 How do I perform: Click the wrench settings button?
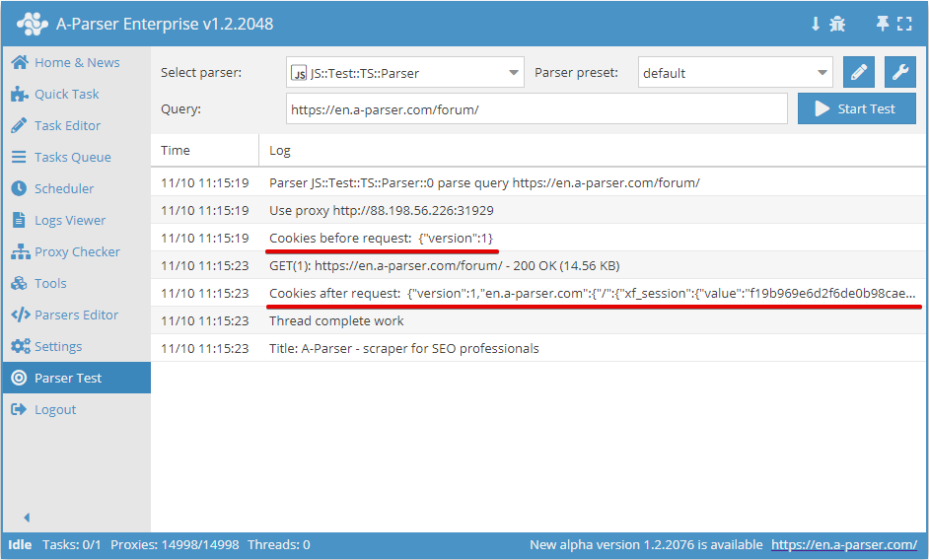click(x=899, y=72)
